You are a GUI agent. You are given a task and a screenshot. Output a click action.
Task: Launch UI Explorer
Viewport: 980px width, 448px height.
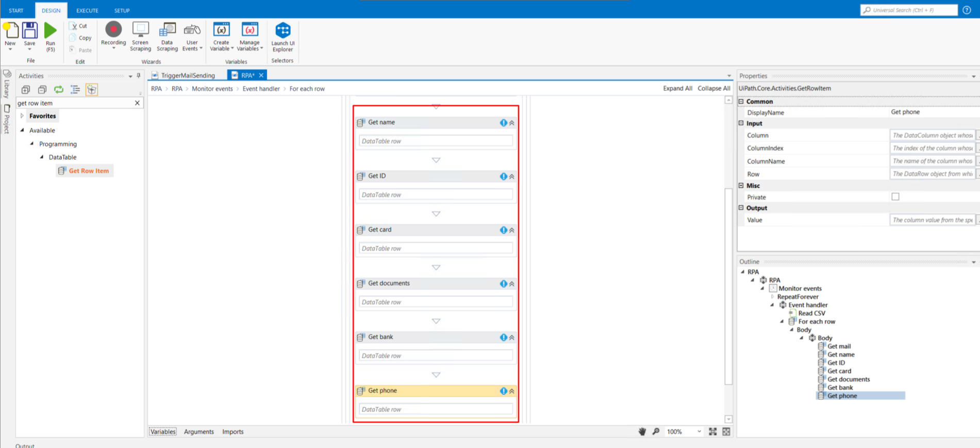pyautogui.click(x=283, y=37)
